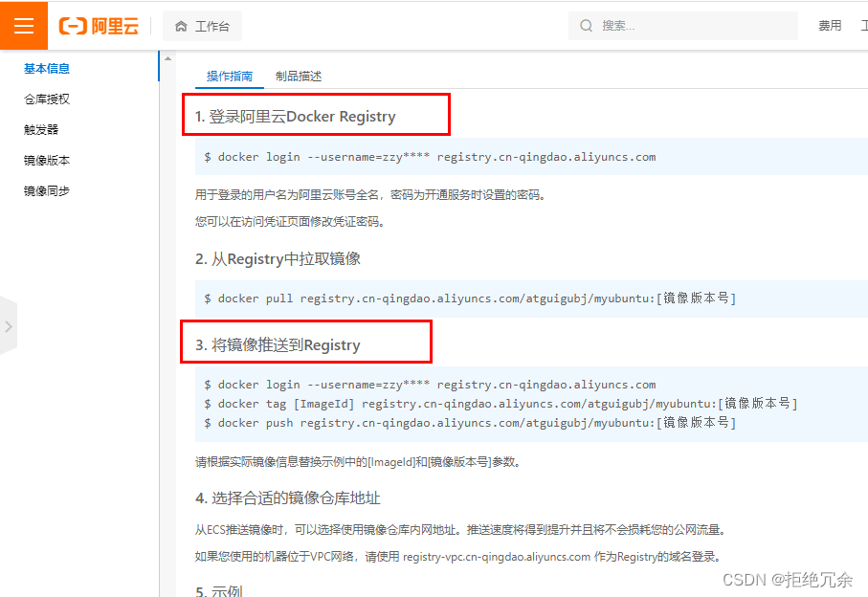Click the scroll-up arrow of the sidebar scrollbar

pyautogui.click(x=167, y=58)
